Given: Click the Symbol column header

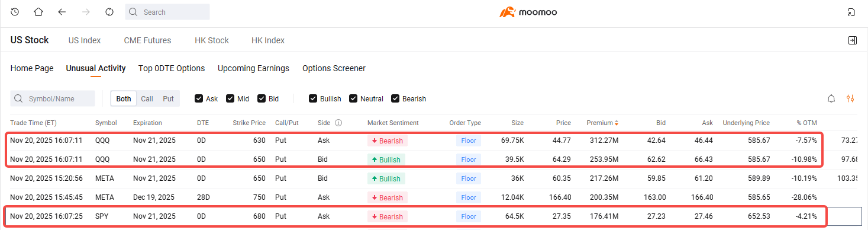Looking at the screenshot, I should 107,123.
